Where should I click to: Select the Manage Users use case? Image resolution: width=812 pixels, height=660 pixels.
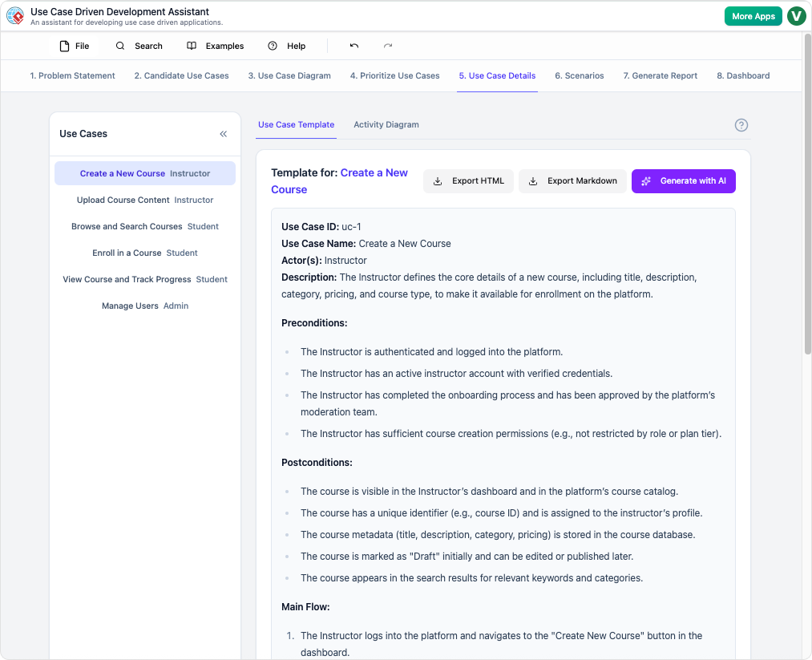[144, 306]
